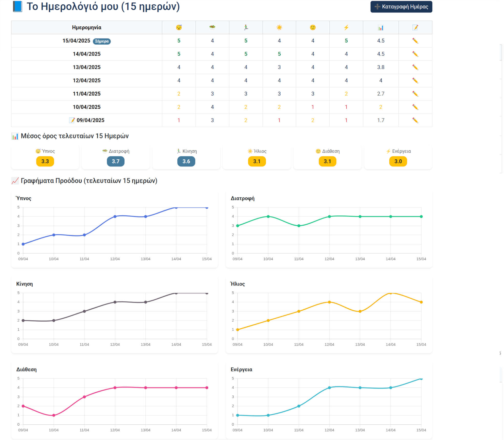Click the salad bowl column header icon
Screen dimensions: 504x440
click(212, 27)
